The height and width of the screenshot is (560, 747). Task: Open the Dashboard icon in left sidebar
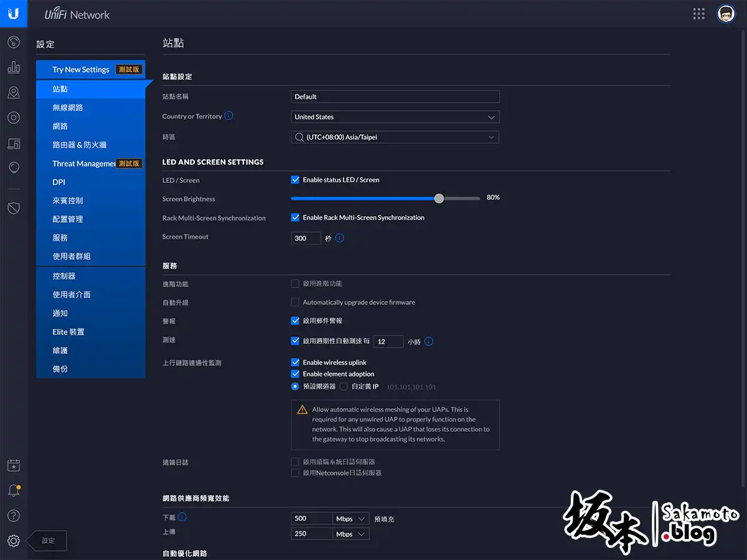tap(14, 42)
